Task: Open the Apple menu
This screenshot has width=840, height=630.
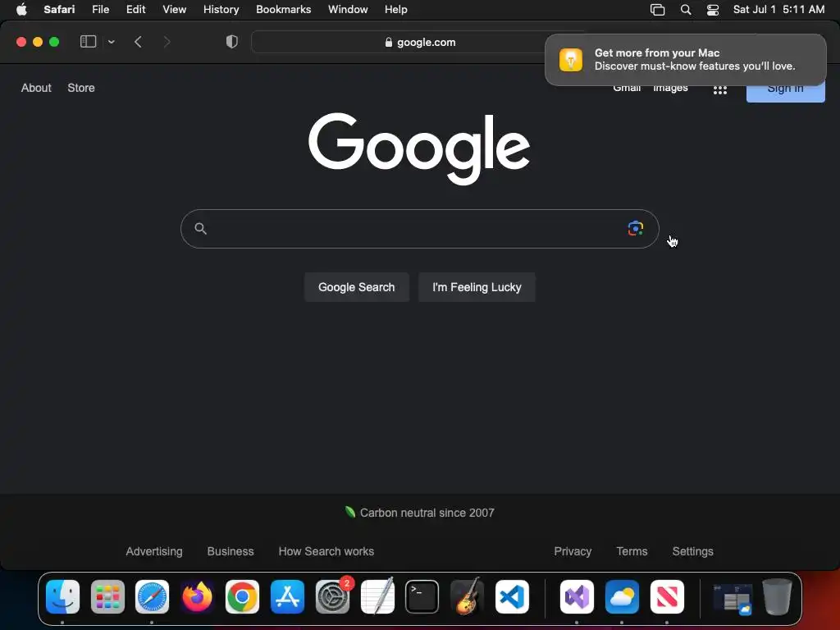Action: [x=21, y=9]
